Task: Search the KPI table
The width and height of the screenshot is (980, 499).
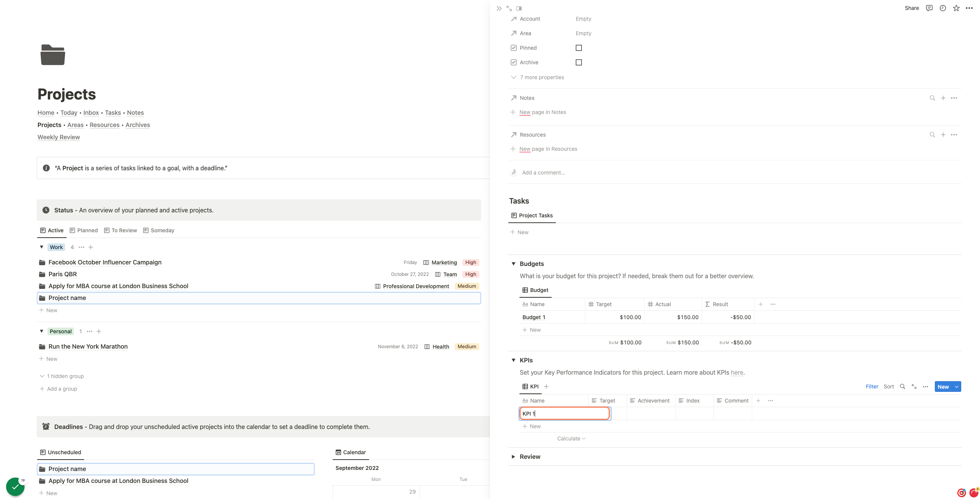Action: pos(902,386)
